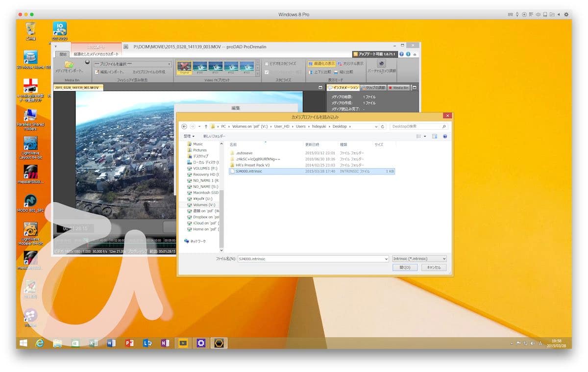
Task: Select the SJ4000.intrinsic file in list
Action: point(250,172)
